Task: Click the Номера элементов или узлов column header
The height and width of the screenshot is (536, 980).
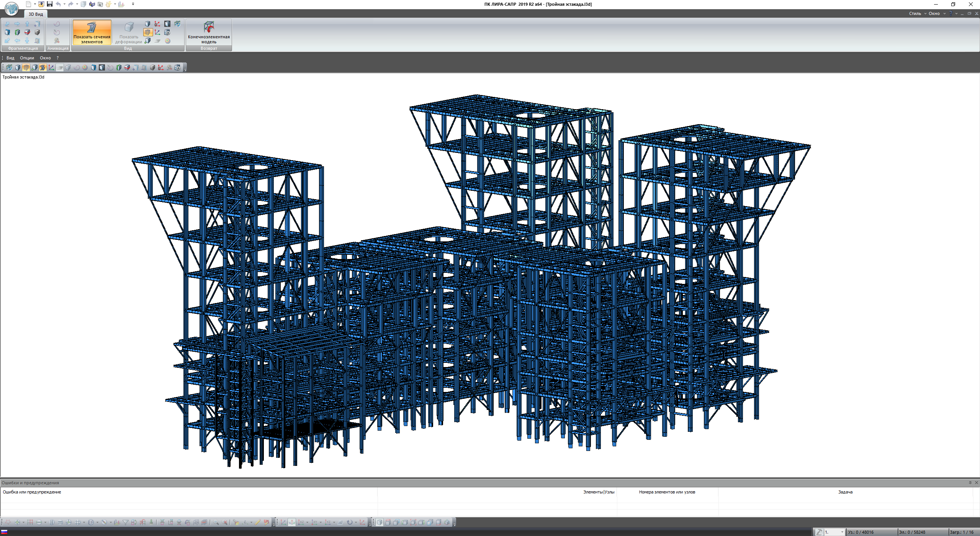Action: coord(667,492)
